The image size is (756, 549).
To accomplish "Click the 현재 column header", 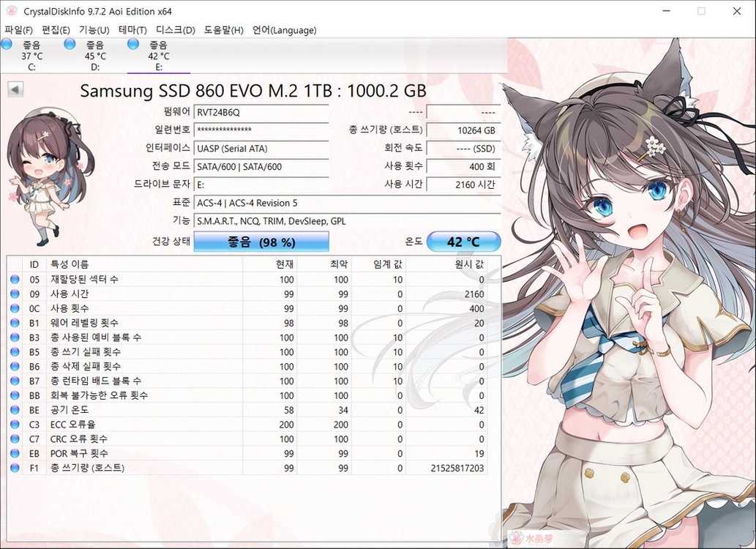I will click(269, 264).
